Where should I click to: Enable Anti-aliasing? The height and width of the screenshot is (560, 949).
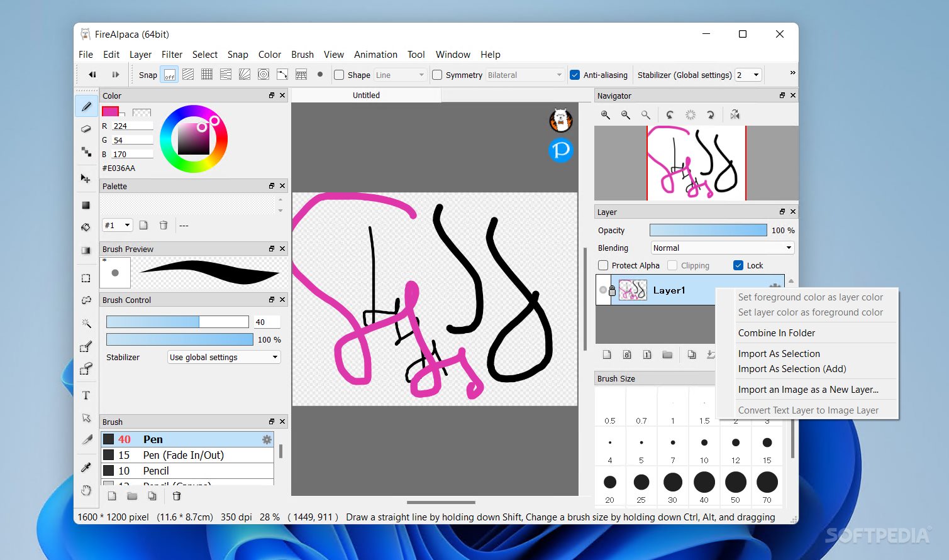[575, 74]
